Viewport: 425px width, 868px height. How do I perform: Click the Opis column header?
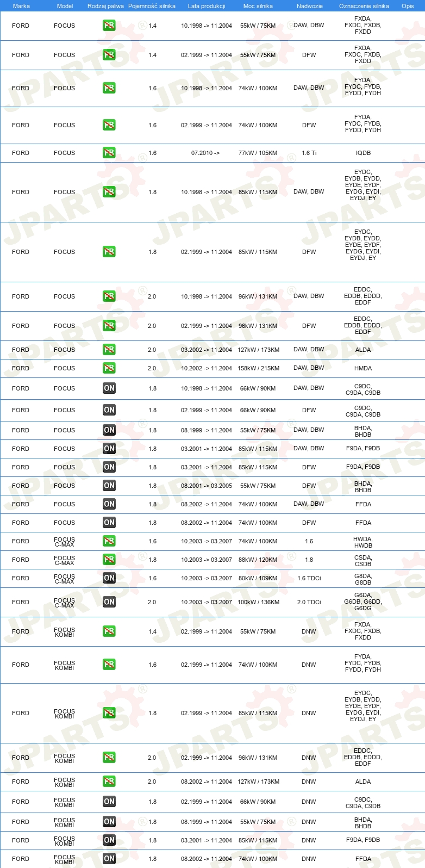pos(408,6)
